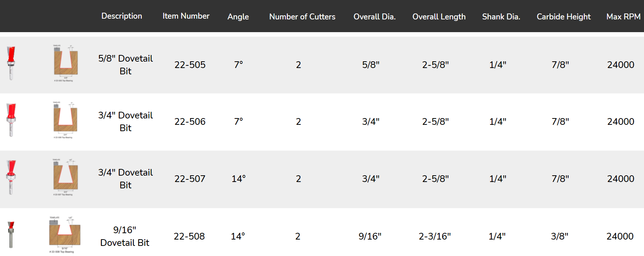Screen dimensions: 644x256
Task: Click the Item Number column header
Action: pos(186,16)
